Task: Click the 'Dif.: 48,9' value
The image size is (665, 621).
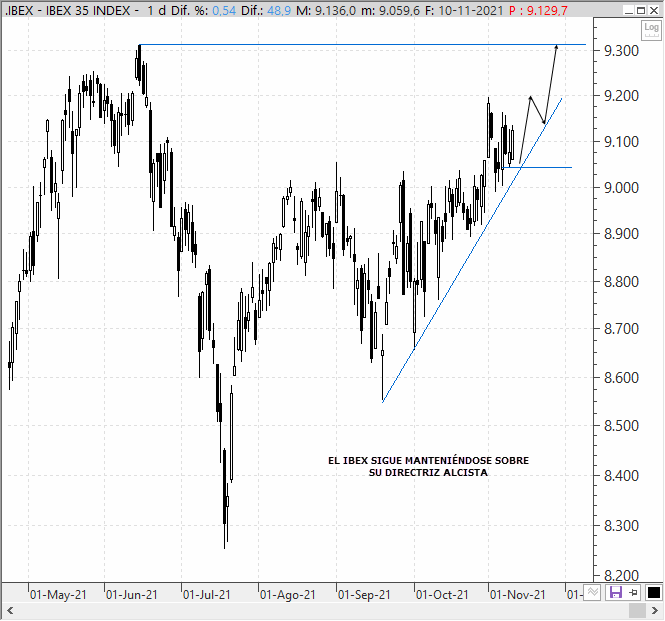Action: pos(266,10)
